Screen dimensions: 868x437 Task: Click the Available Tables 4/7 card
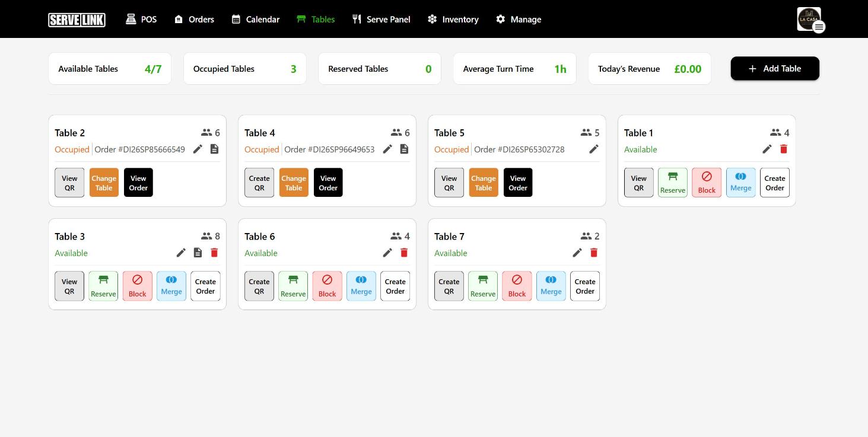[x=110, y=69]
